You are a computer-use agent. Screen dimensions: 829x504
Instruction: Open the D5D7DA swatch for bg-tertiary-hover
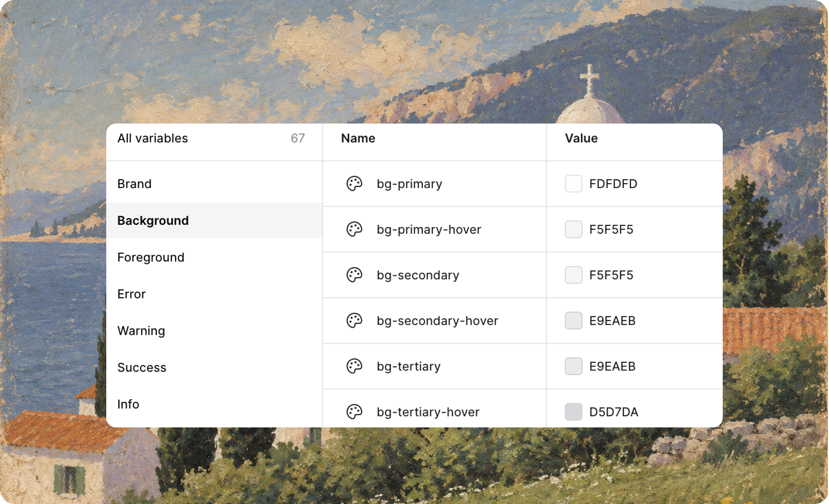pos(574,412)
